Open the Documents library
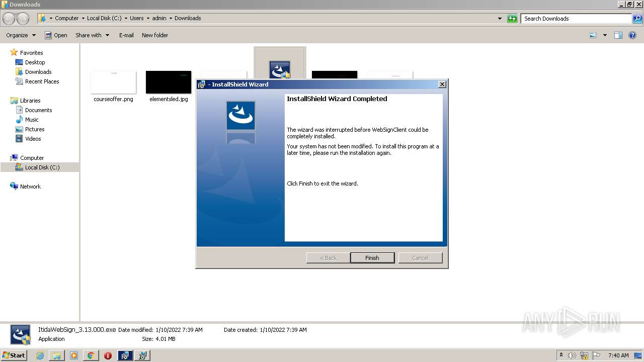The image size is (644, 362). [x=38, y=110]
